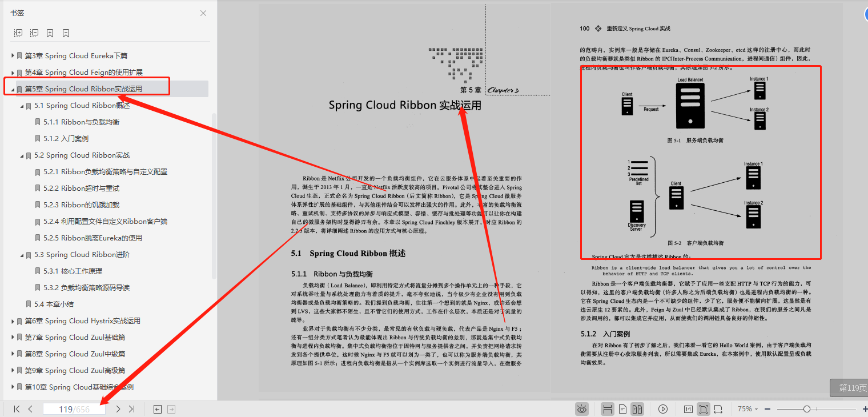Viewport: 868px width, 417px height.
Task: Start slideshow playback mode
Action: point(663,408)
